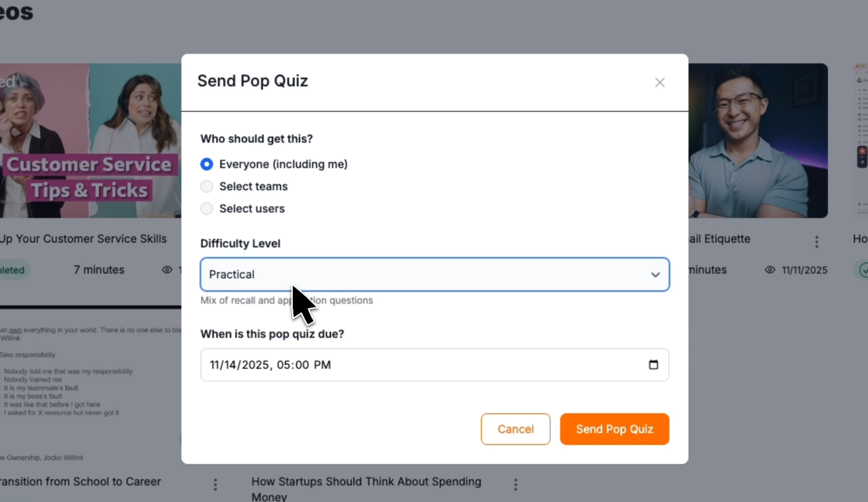Open the Difficulty Level dropdown showing Practical
Image resolution: width=868 pixels, height=502 pixels.
pos(435,274)
